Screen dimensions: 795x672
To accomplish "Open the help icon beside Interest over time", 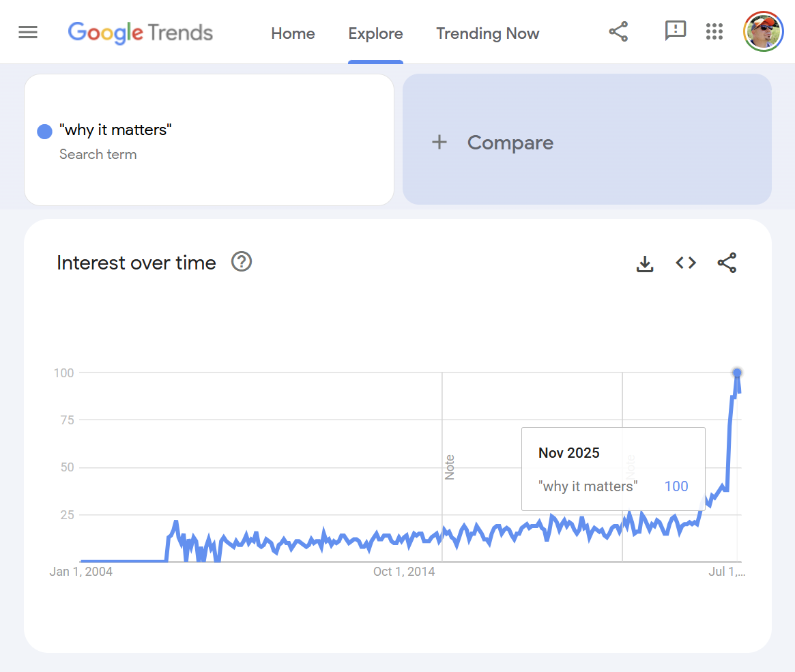I will (242, 262).
